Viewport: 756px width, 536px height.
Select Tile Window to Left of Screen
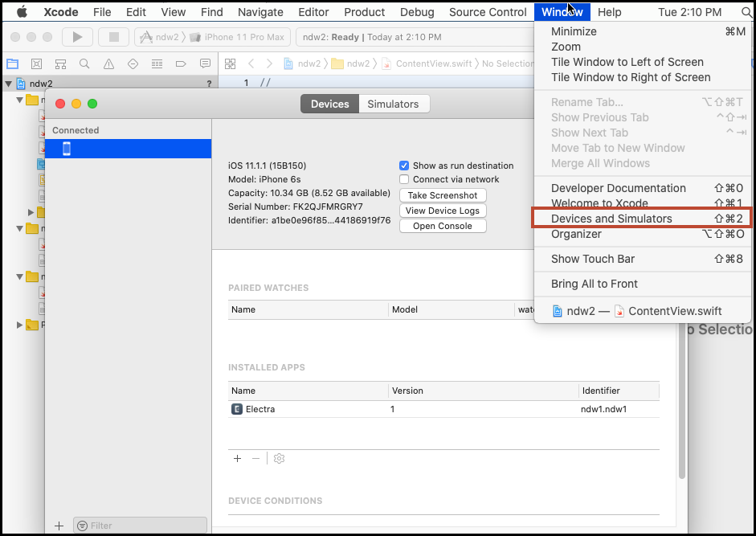[642, 62]
